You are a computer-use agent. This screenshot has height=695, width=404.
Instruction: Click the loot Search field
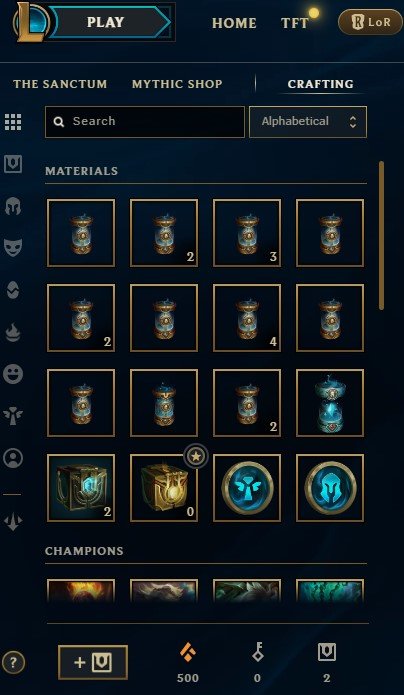pos(145,121)
